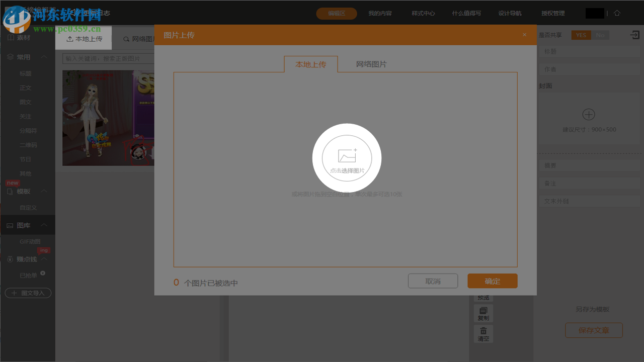This screenshot has height=362, width=644.
Task: Go to 样式中心 in top navigation
Action: pos(423,14)
